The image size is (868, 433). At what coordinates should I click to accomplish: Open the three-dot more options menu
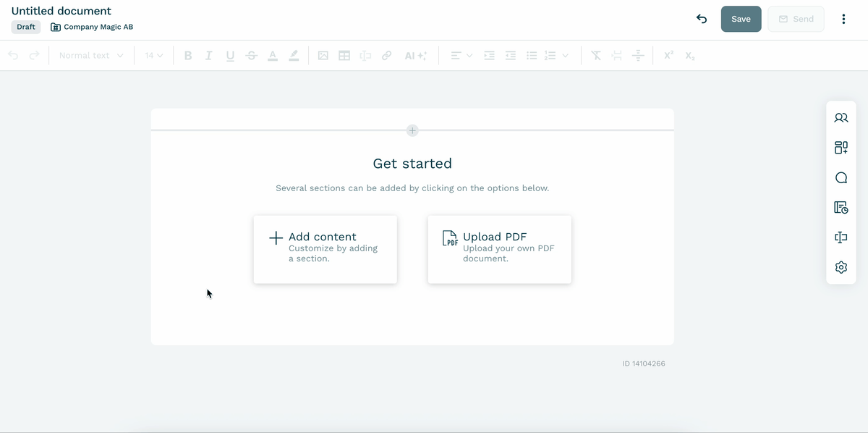click(x=843, y=19)
